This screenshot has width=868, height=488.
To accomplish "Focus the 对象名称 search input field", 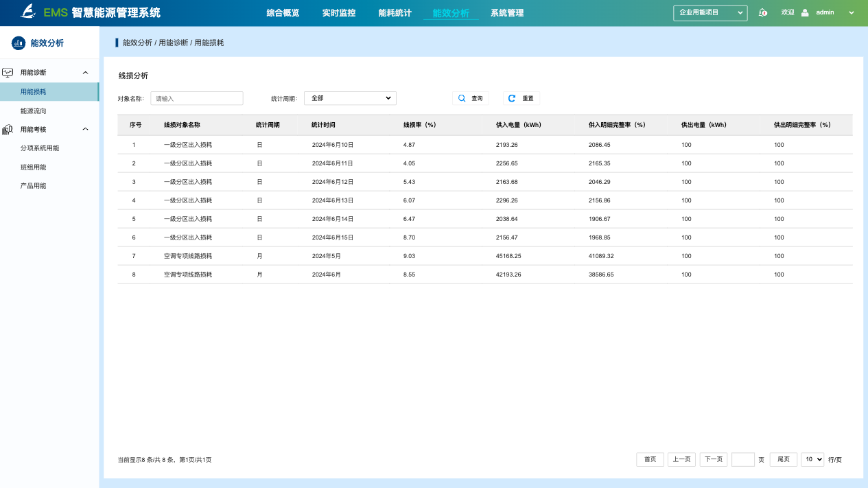I will 197,98.
